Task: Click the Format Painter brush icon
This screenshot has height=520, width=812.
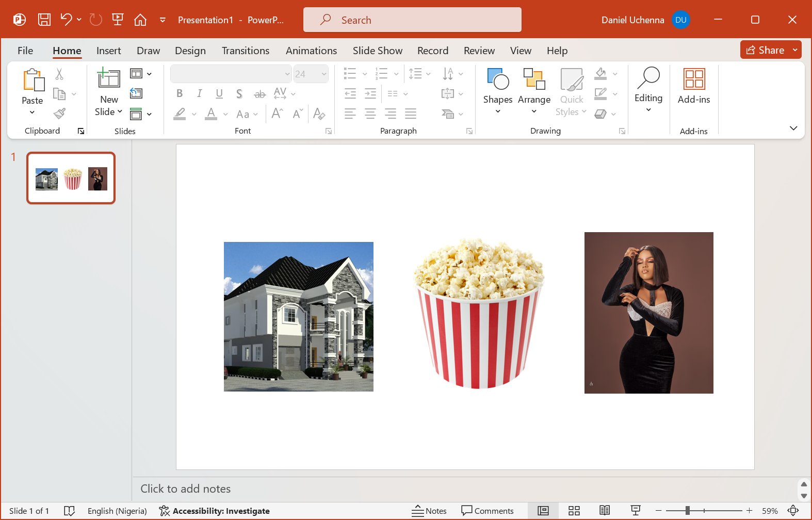Action: pyautogui.click(x=60, y=113)
